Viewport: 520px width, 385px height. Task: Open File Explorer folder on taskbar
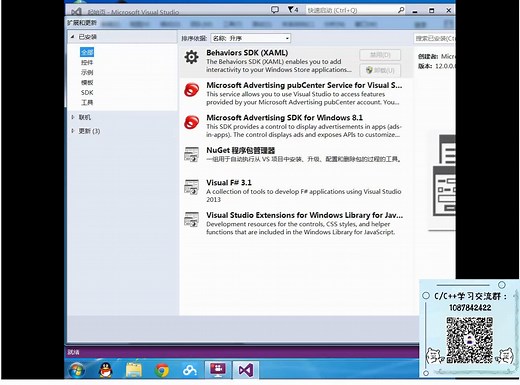134,370
